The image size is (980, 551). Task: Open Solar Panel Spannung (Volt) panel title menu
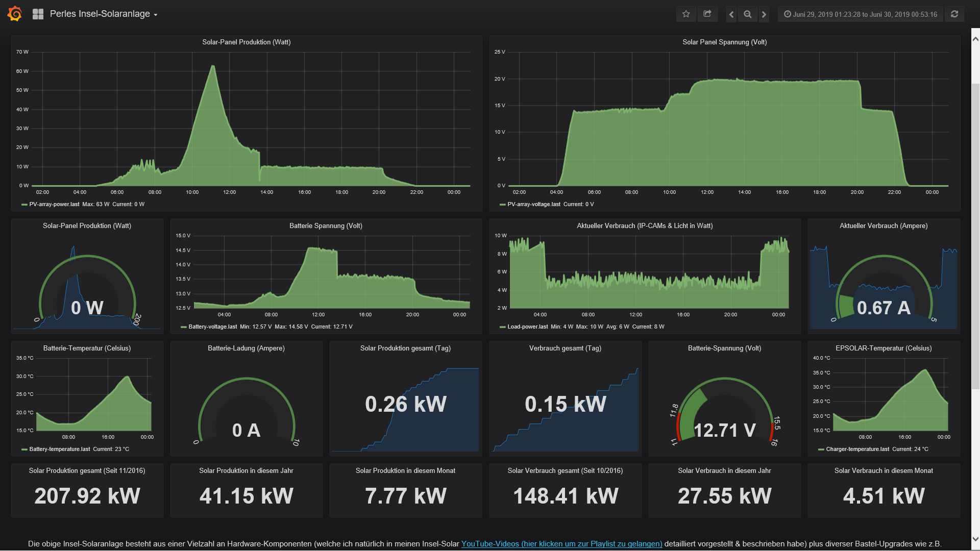[x=724, y=42]
